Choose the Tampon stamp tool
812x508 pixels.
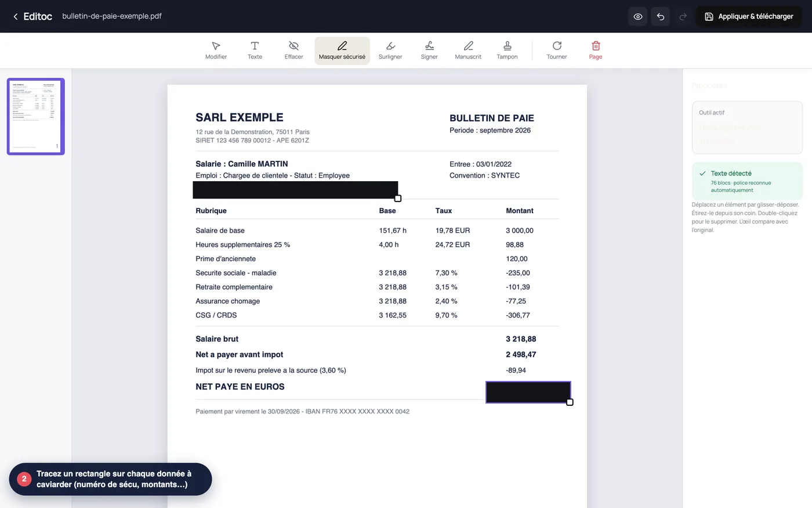click(507, 51)
